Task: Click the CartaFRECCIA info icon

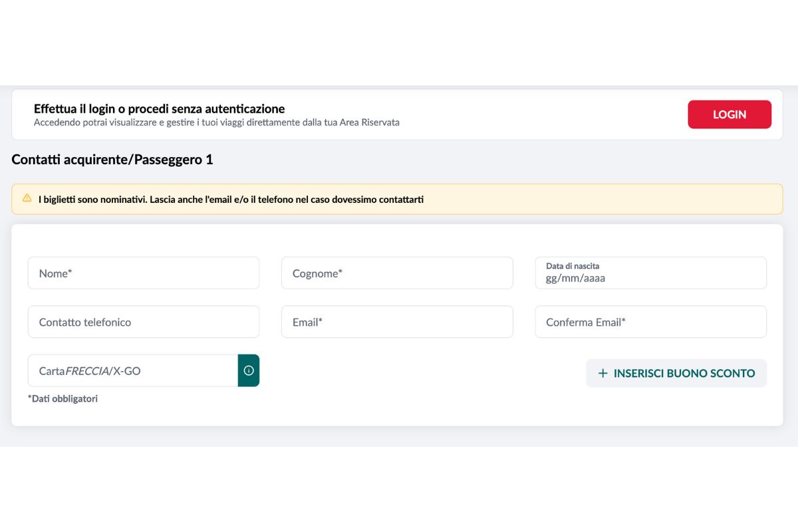Action: (x=249, y=370)
